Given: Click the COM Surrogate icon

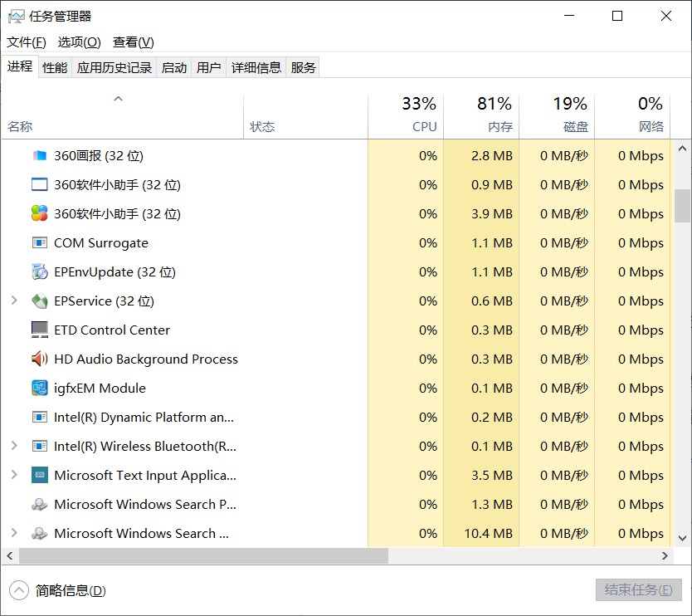Looking at the screenshot, I should [40, 243].
